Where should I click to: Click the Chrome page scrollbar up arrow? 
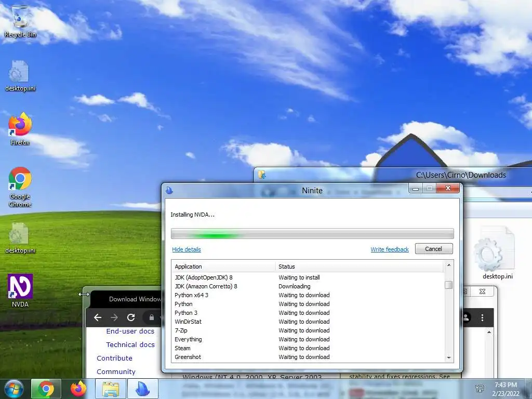[489, 332]
